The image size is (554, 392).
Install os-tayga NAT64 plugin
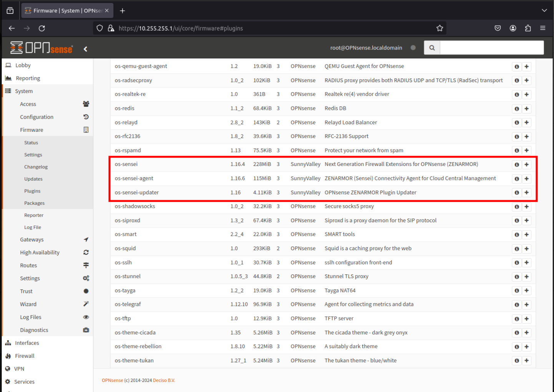pos(526,291)
